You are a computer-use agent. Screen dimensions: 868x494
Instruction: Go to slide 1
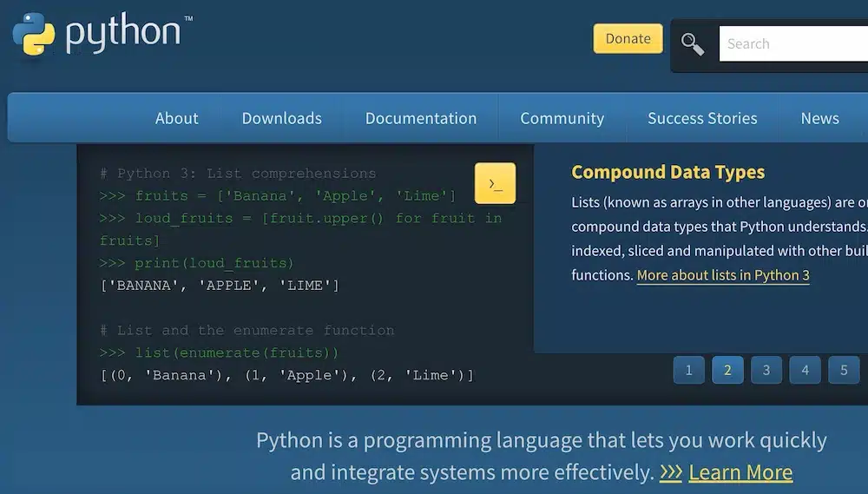click(x=688, y=370)
